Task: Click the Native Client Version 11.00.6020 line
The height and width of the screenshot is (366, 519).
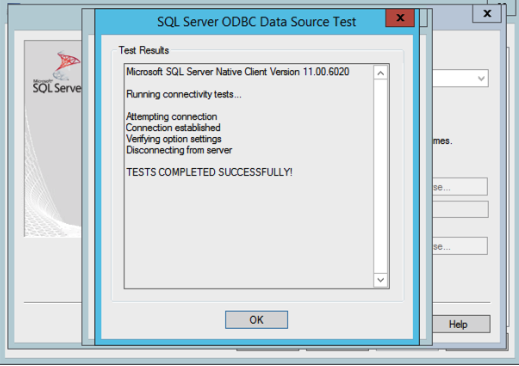Action: tap(238, 72)
